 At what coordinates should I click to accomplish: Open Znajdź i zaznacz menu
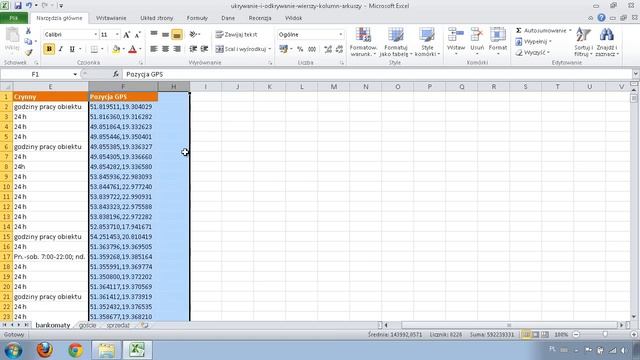point(607,42)
